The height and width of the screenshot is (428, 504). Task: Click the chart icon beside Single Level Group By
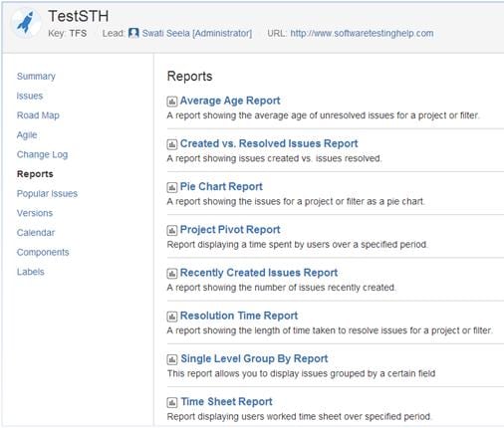pos(171,359)
